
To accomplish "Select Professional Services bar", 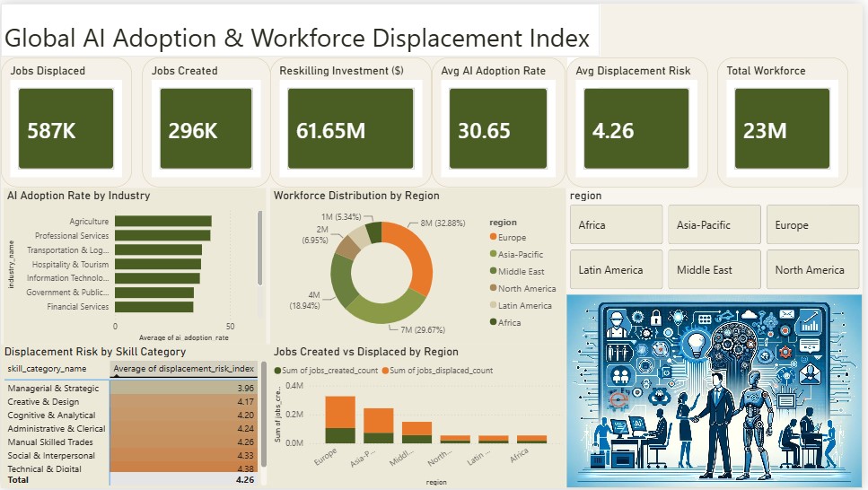I will tap(162, 235).
